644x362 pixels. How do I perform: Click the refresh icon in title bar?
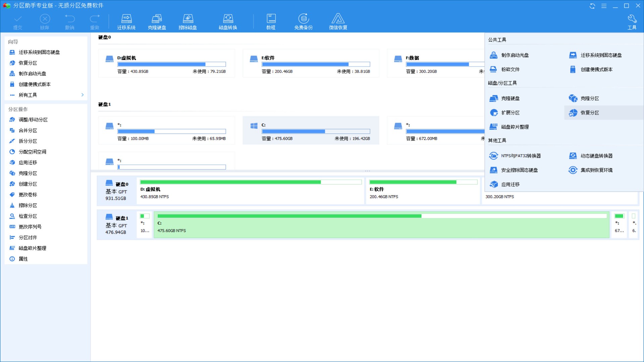pos(592,6)
